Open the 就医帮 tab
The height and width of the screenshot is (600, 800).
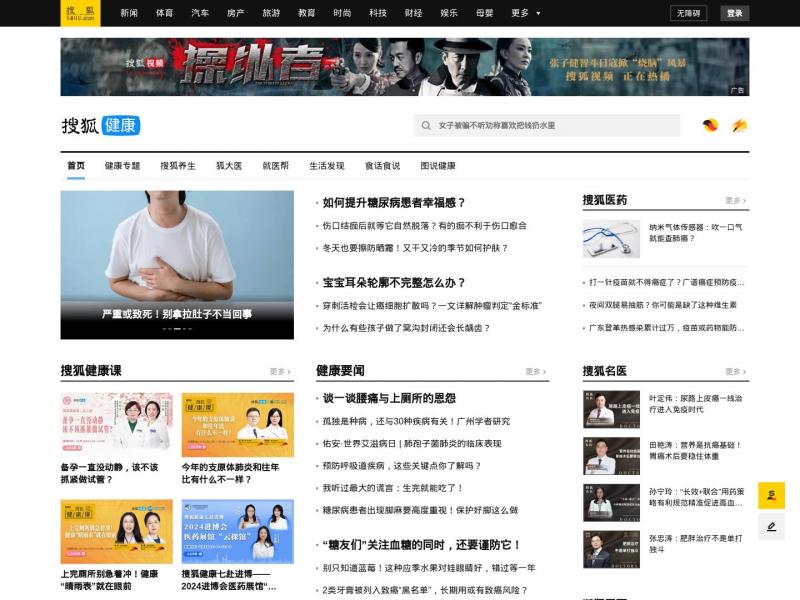tap(276, 166)
